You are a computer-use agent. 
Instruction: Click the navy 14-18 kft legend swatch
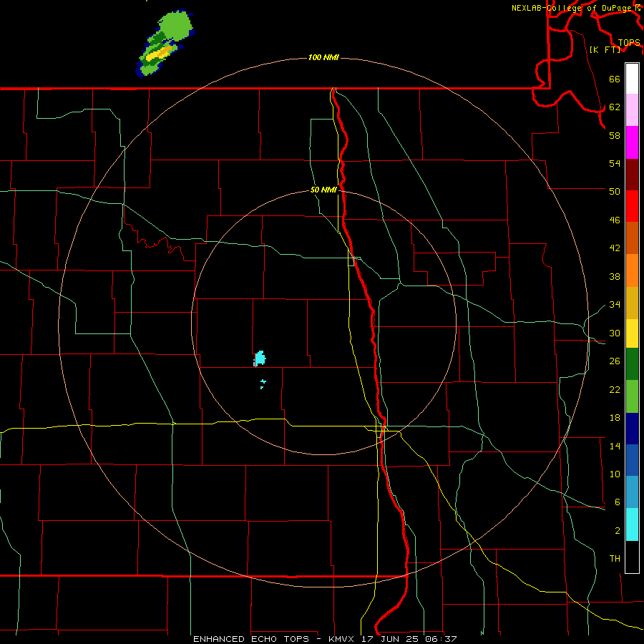[632, 429]
